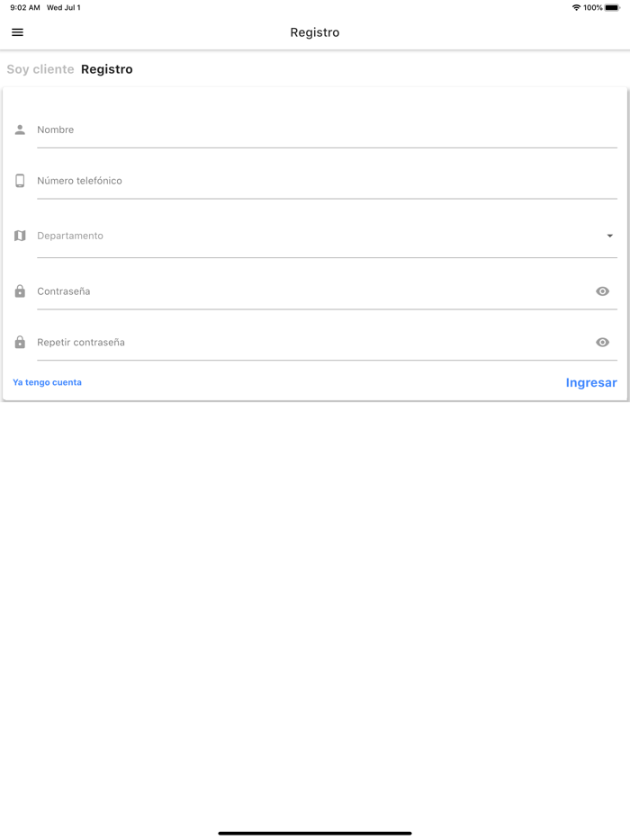Expand the Departamento dropdown arrow
The image size is (630, 840).
click(x=609, y=236)
